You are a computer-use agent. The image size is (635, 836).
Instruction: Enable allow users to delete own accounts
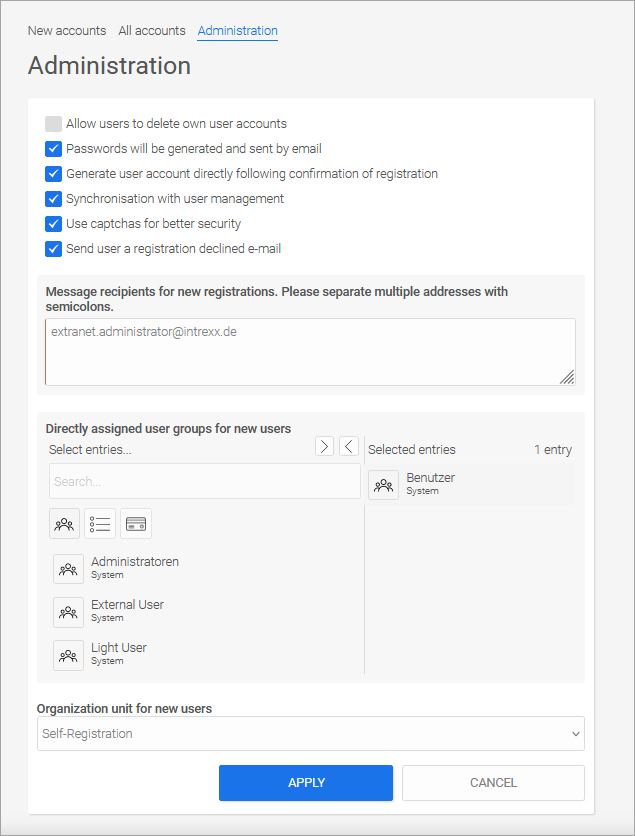54,124
